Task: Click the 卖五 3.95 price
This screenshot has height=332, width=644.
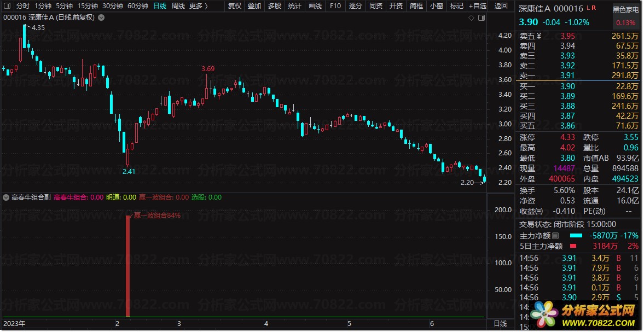Action: pos(567,36)
